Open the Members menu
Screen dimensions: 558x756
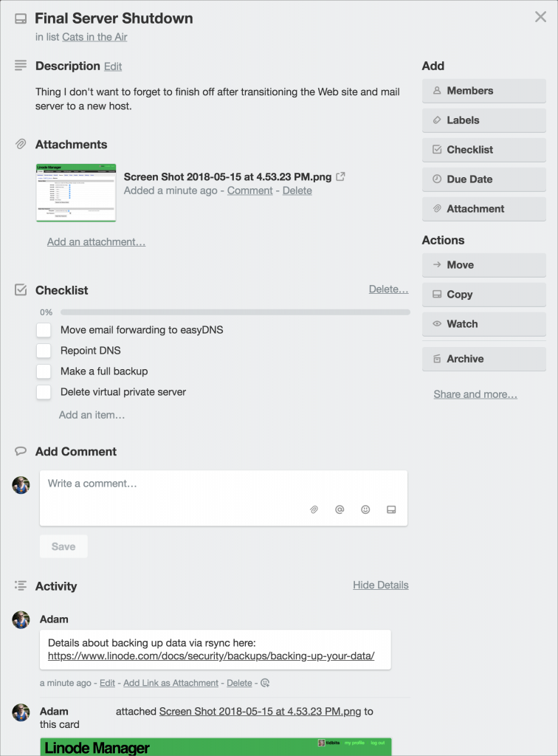483,91
